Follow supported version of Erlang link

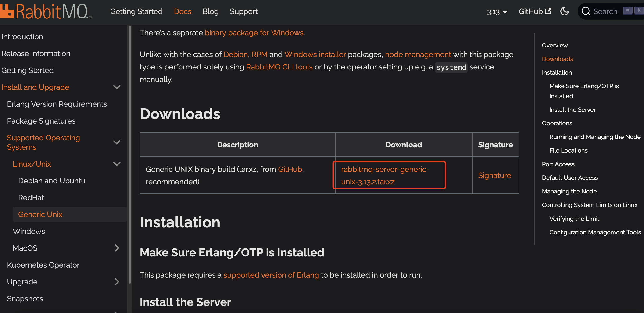(x=271, y=275)
